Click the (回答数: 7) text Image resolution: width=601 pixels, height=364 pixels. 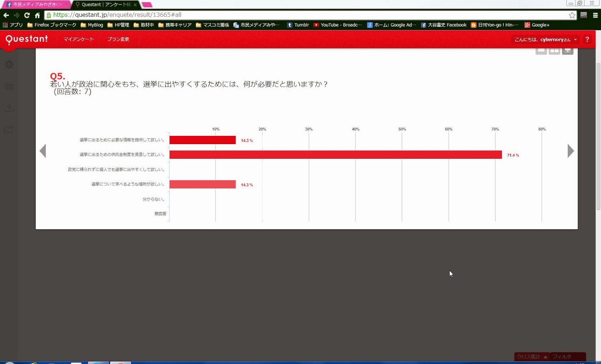pos(72,92)
